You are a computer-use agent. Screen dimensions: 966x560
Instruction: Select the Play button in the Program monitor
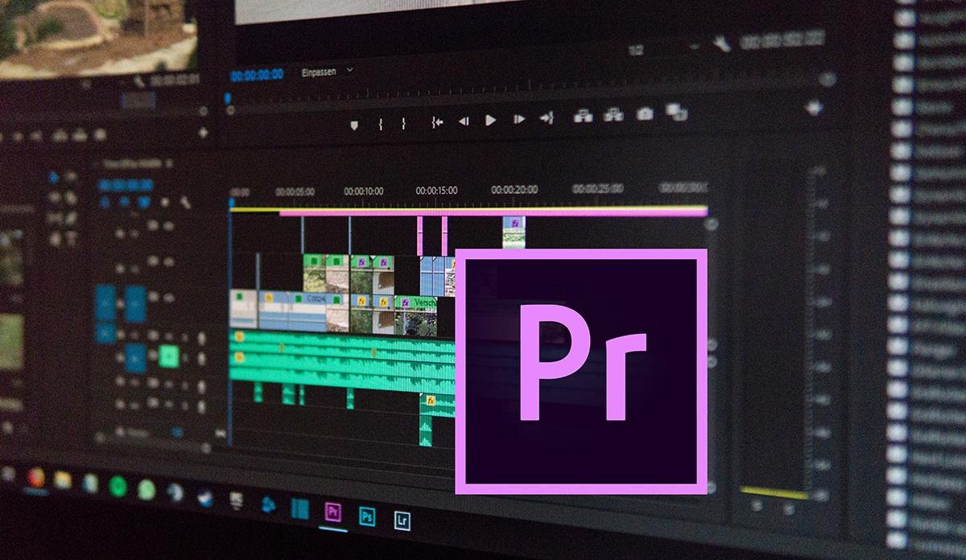491,121
